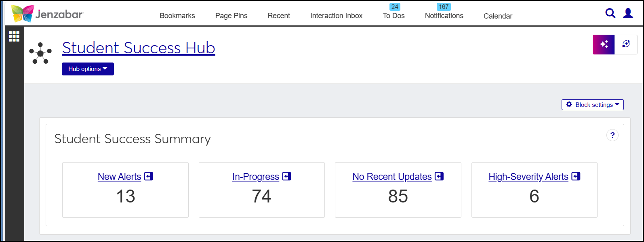
Task: Click the arrow icon beside In-Progress
Action: pos(287,176)
